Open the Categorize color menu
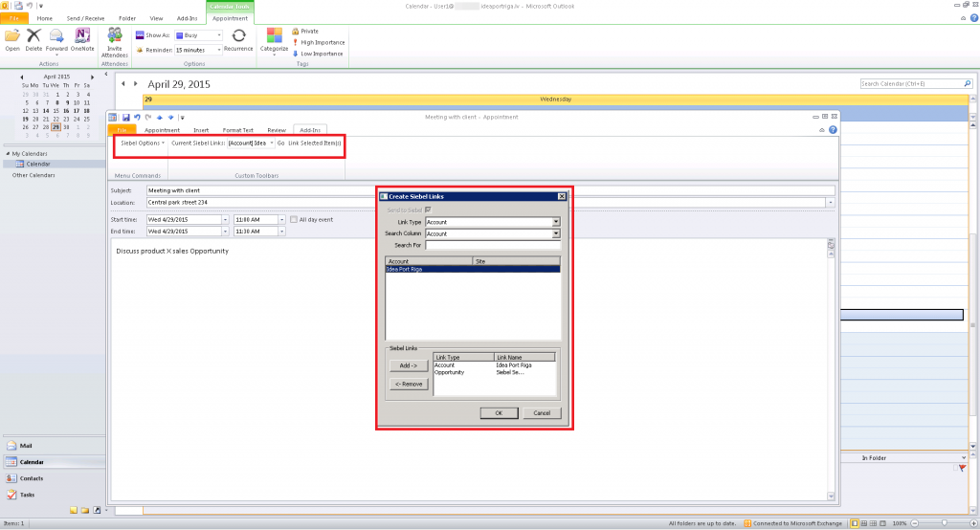 (x=274, y=40)
